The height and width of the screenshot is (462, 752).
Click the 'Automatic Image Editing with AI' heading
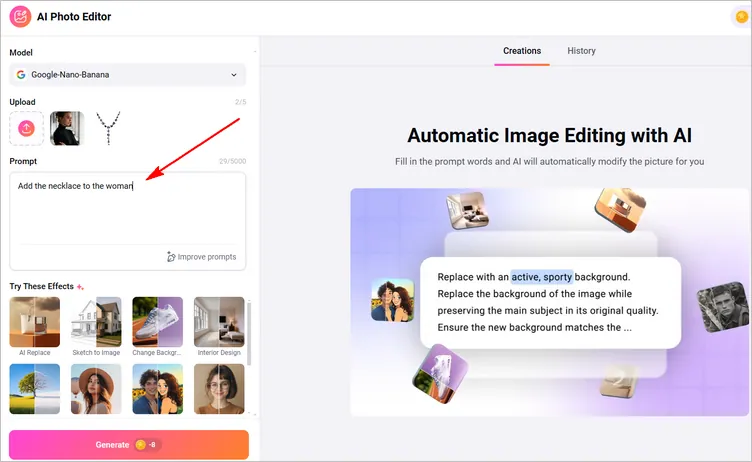click(x=549, y=135)
